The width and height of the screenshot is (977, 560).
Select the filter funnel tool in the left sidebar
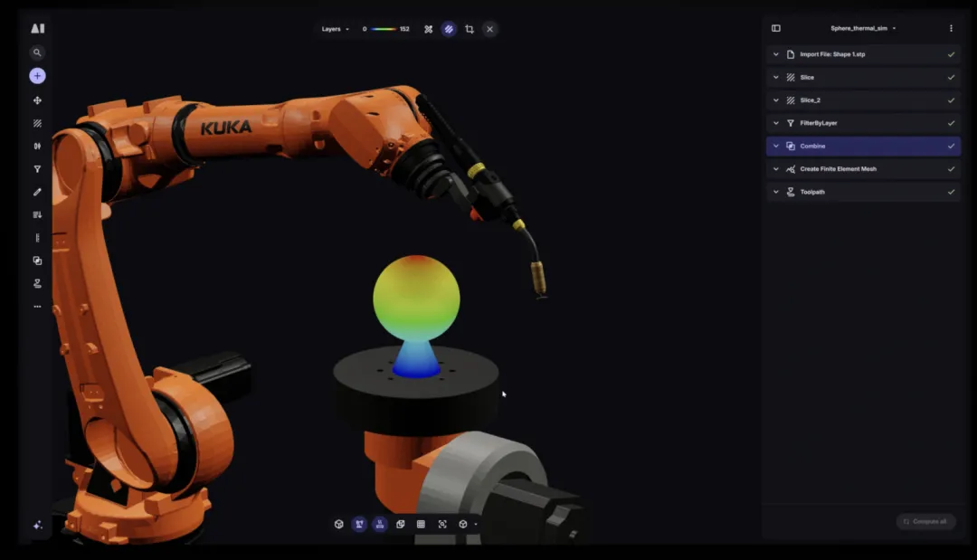tap(37, 169)
